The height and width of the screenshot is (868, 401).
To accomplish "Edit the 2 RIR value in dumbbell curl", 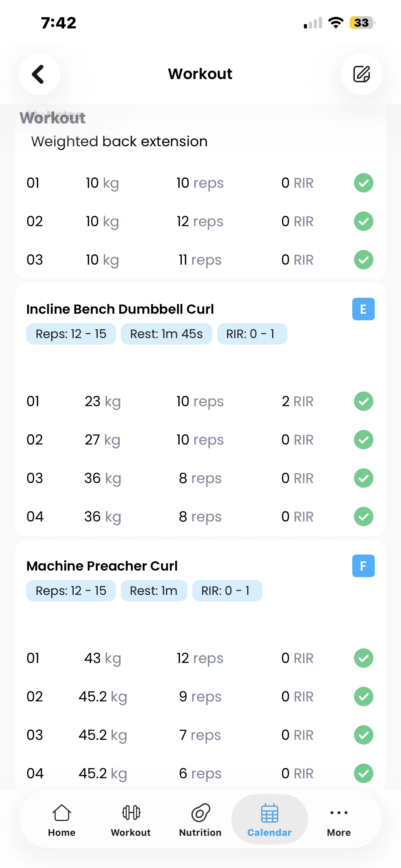I will [x=297, y=401].
